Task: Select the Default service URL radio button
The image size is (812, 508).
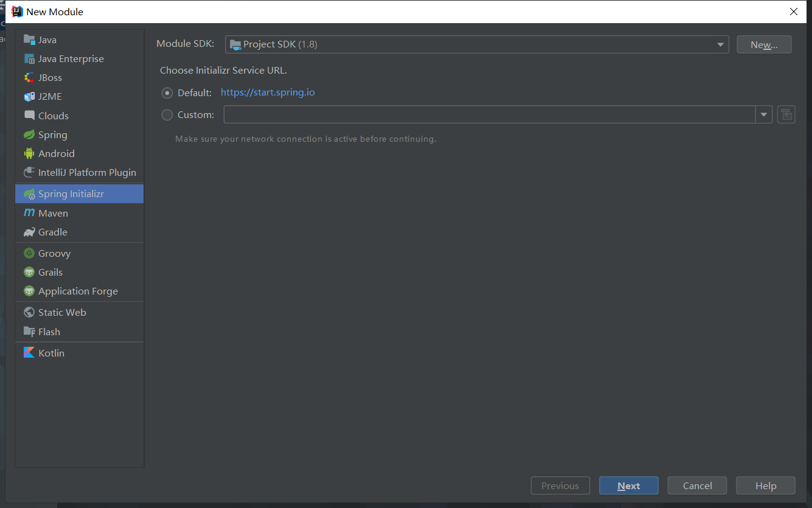Action: pyautogui.click(x=167, y=93)
